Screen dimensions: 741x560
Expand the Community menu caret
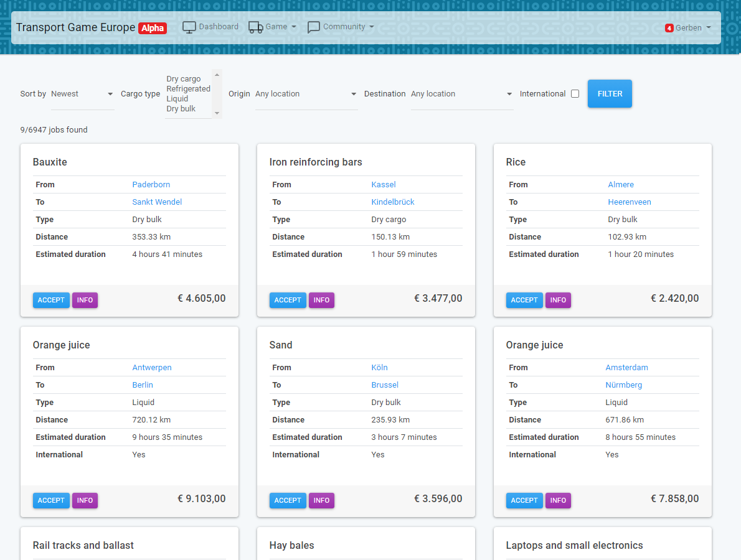(372, 27)
